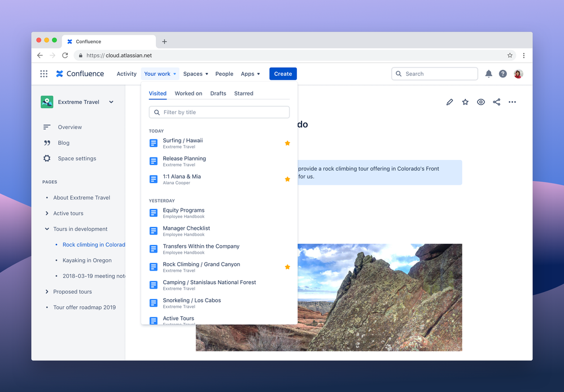Click the Filter by title field

(x=220, y=112)
